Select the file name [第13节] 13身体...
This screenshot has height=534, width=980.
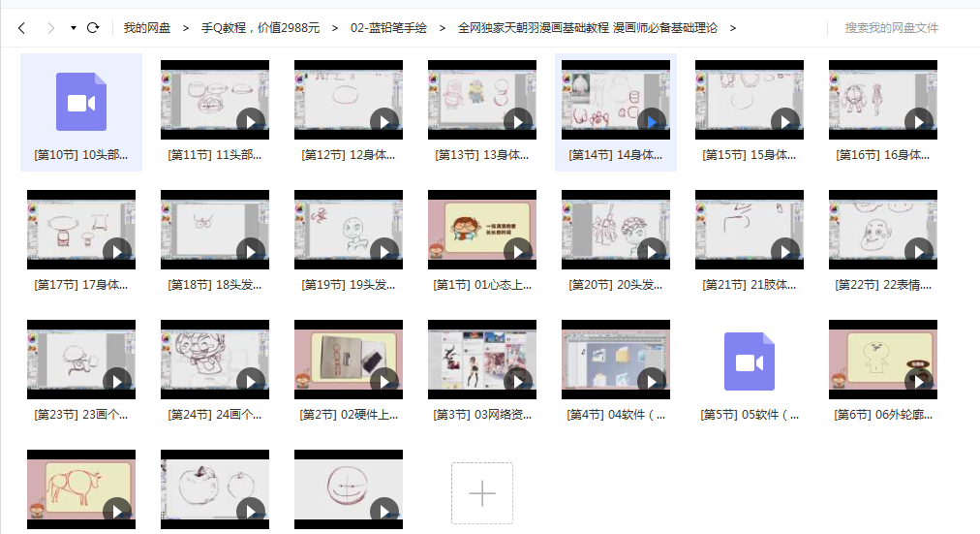[482, 155]
